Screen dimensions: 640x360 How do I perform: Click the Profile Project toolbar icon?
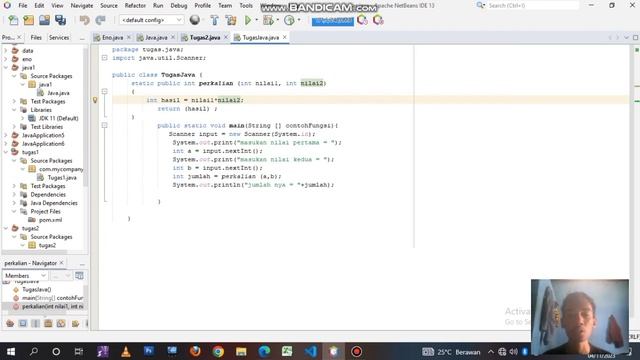click(x=289, y=20)
